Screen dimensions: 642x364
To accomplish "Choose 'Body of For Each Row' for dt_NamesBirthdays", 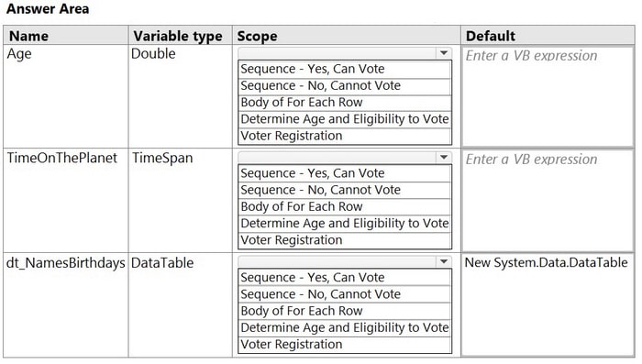I will point(345,312).
